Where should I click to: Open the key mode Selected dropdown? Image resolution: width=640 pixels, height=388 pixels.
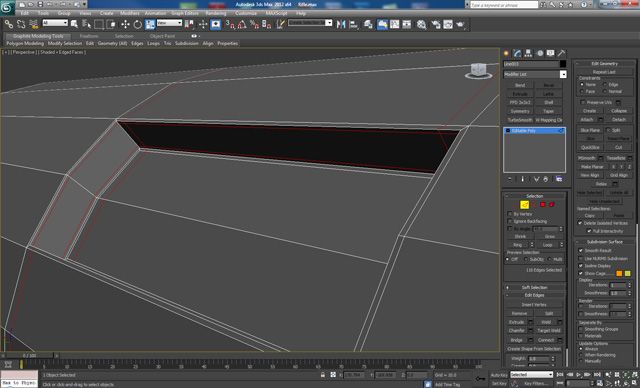point(531,374)
